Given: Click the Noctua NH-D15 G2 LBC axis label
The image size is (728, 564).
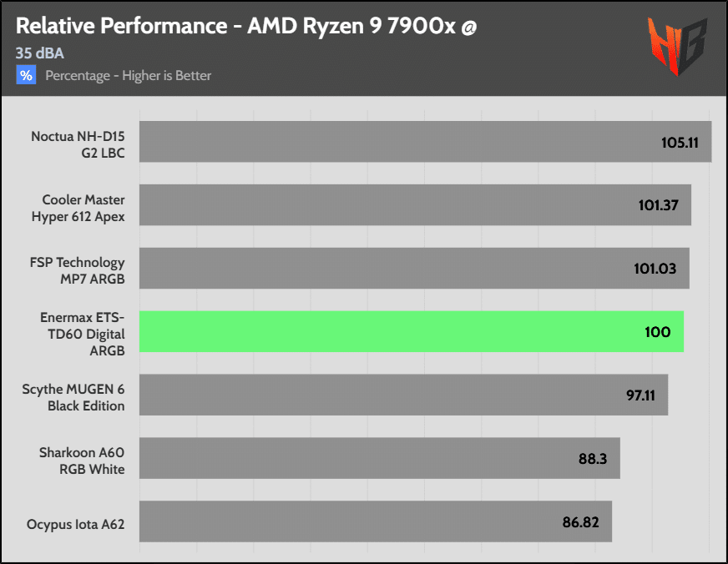Looking at the screenshot, I should 78,144.
